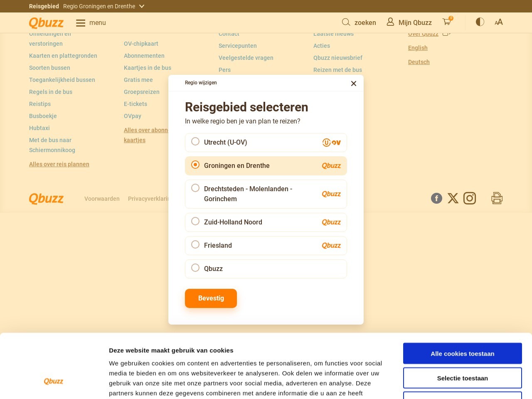This screenshot has height=399, width=532.
Task: Open the Pers link
Action: 224,70
